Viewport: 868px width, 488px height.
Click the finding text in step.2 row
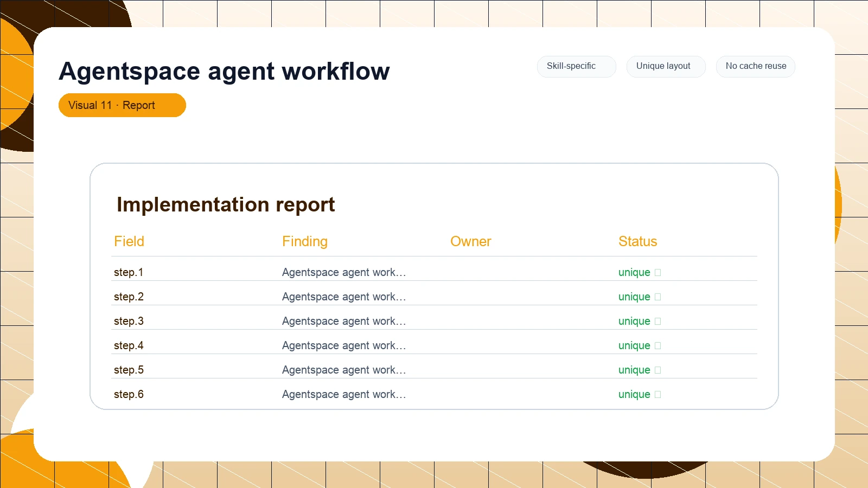[344, 297]
